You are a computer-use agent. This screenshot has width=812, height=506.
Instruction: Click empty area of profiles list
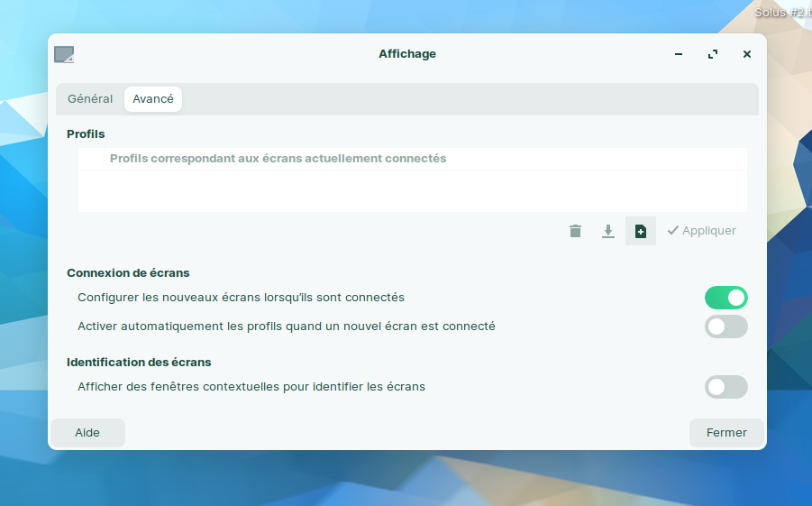click(x=412, y=191)
